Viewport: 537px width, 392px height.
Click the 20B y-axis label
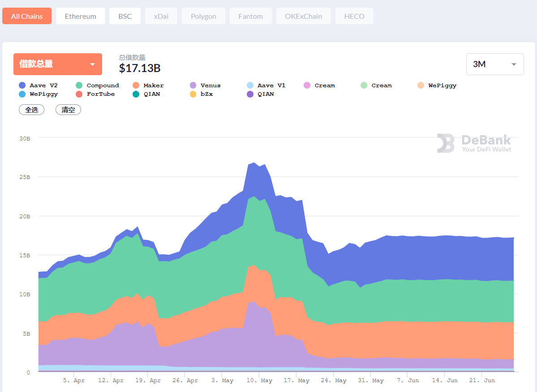click(x=25, y=216)
